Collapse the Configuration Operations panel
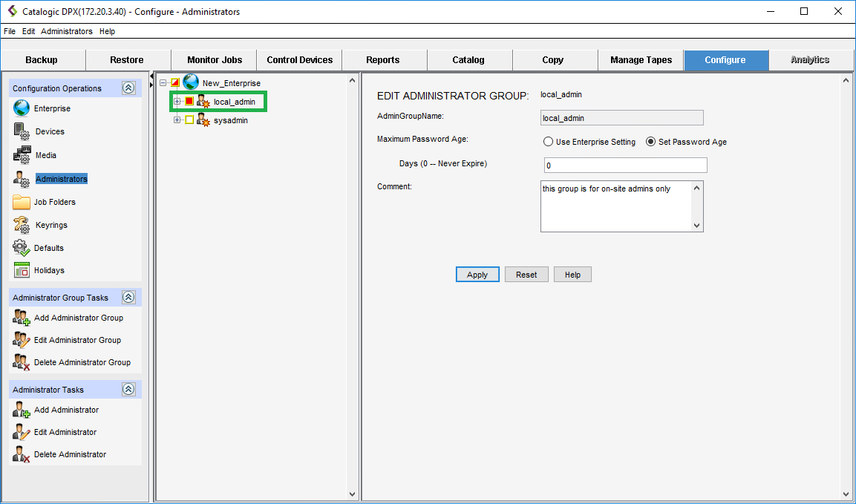This screenshot has width=856, height=504. [x=128, y=88]
